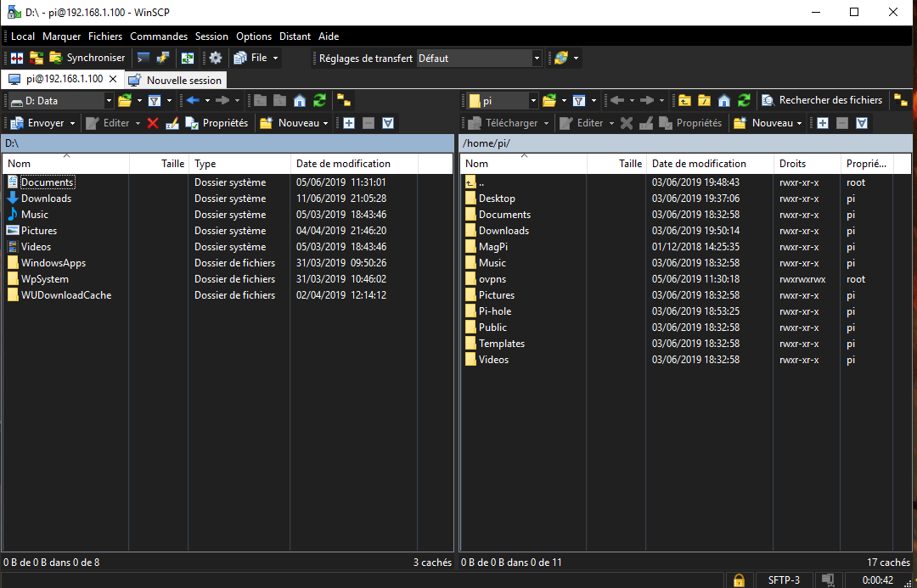Viewport: 917px width, 588px height.
Task: Click the lock icon in status bar
Action: pyautogui.click(x=738, y=580)
